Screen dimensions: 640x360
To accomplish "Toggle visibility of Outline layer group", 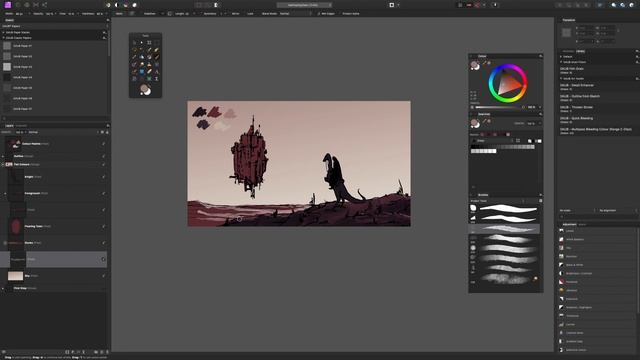I will tap(103, 156).
